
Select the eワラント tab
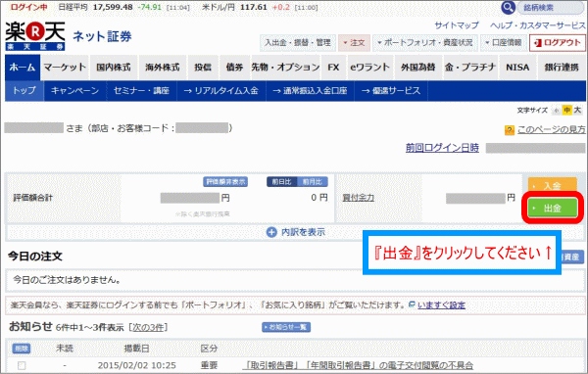369,68
